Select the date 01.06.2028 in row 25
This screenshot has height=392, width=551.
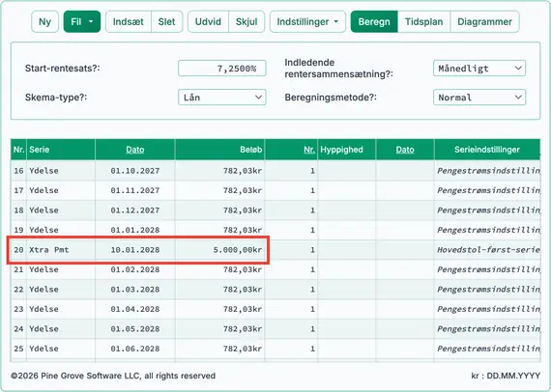click(135, 349)
